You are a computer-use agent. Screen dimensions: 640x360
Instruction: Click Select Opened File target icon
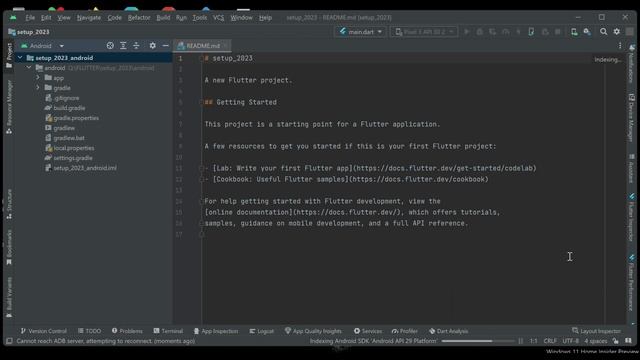click(110, 46)
